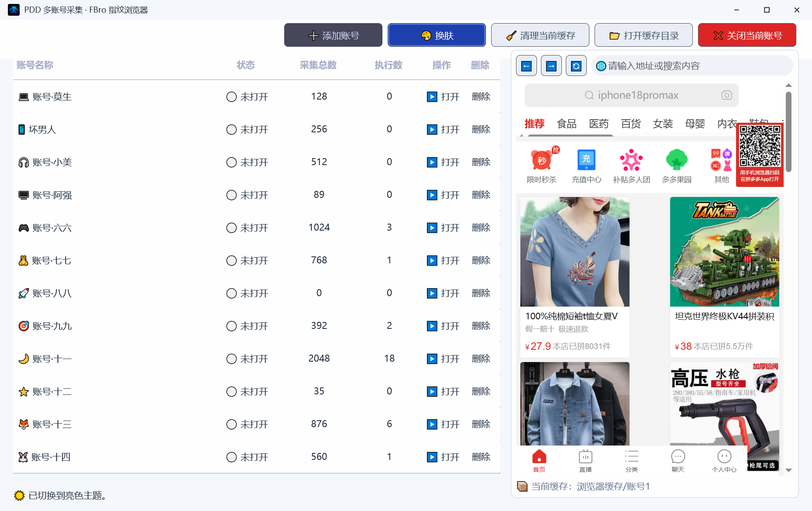The width and height of the screenshot is (812, 511).
Task: Click play icon to open 账号·六六
Action: pyautogui.click(x=432, y=228)
